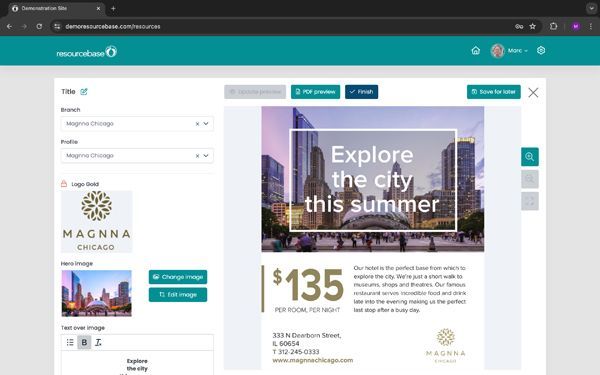Clear text formatting in editor
The width and height of the screenshot is (600, 375).
pos(98,342)
